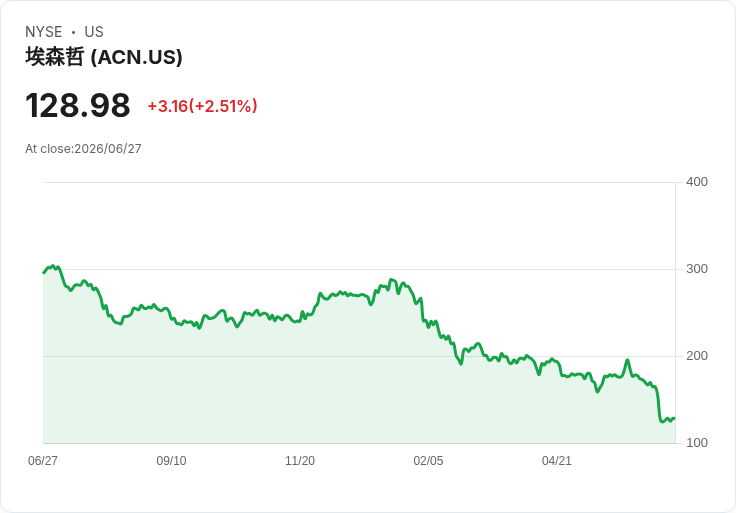Click the At close:2026/06/27 date text
The image size is (736, 513).
point(83,149)
